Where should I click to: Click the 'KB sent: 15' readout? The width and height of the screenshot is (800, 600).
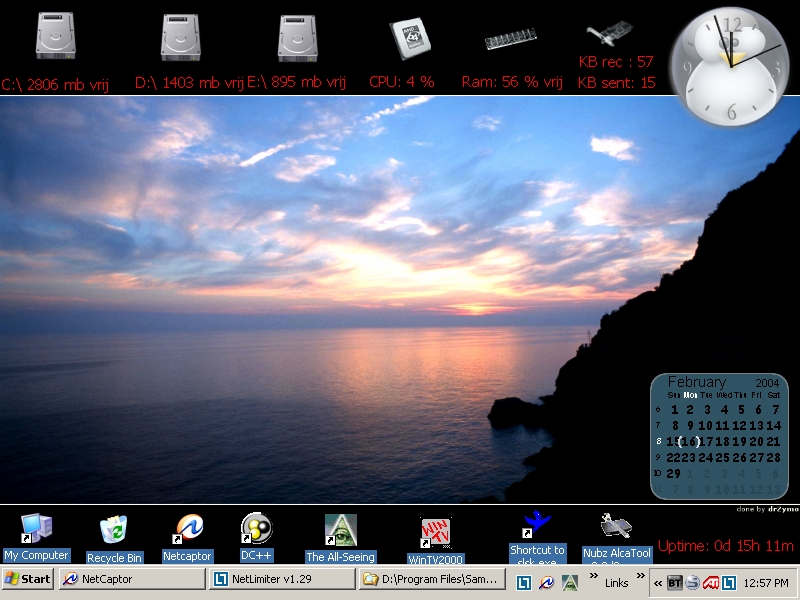pos(616,83)
